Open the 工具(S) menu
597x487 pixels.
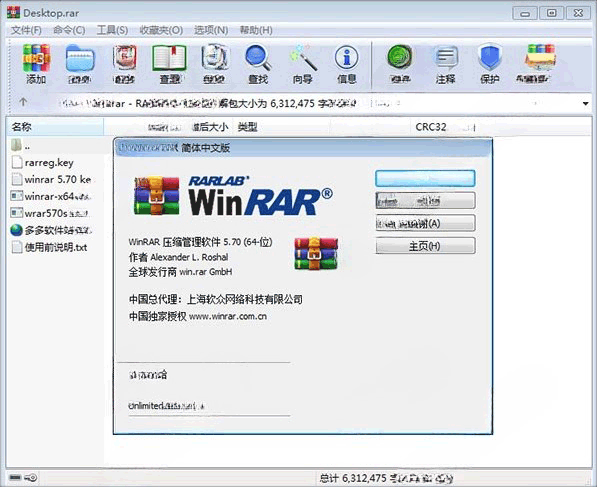(x=112, y=30)
